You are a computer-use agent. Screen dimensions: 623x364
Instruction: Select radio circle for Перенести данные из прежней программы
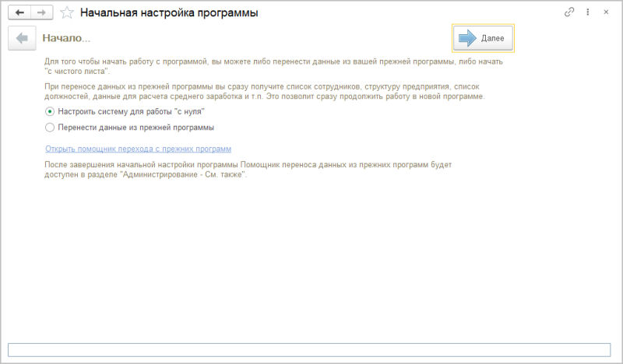50,127
